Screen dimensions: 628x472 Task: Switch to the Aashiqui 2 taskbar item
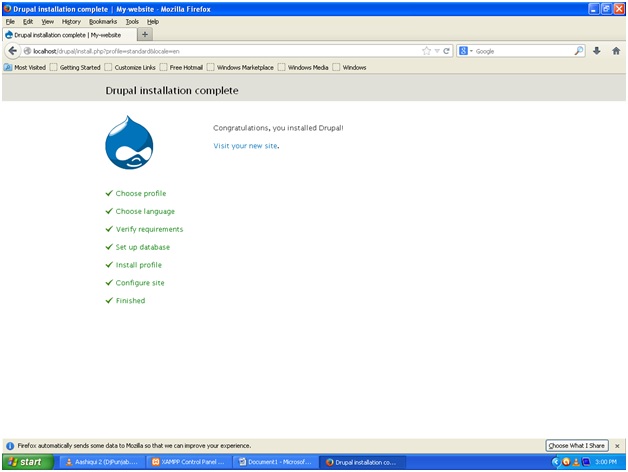point(102,462)
